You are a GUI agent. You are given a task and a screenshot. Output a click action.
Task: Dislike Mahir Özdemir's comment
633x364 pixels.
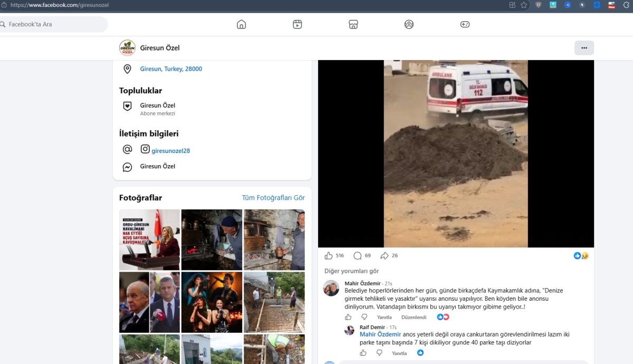364,317
